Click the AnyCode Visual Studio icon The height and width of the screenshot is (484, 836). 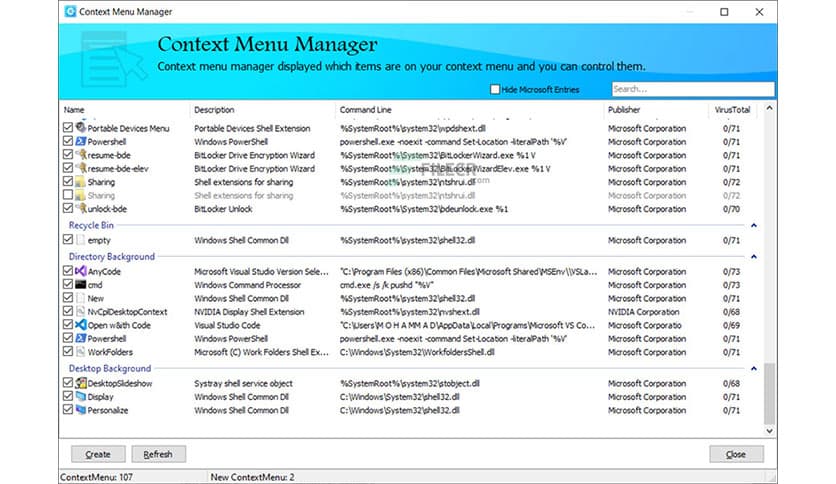pos(81,271)
